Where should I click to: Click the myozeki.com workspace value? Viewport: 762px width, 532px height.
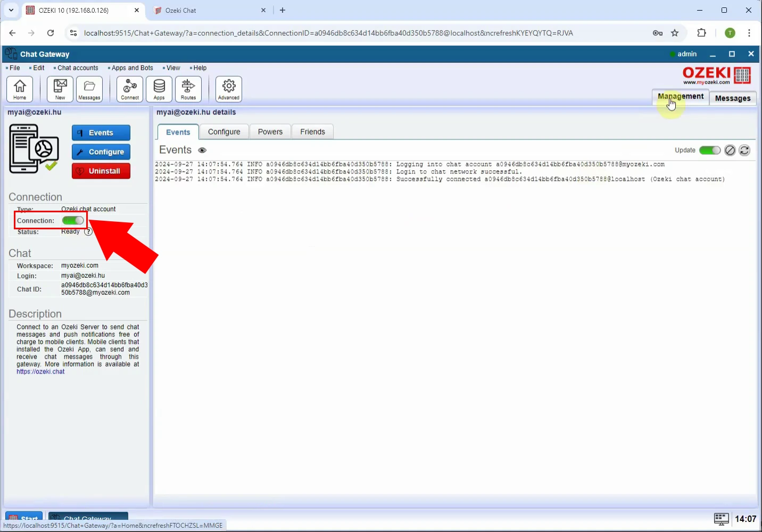click(80, 265)
